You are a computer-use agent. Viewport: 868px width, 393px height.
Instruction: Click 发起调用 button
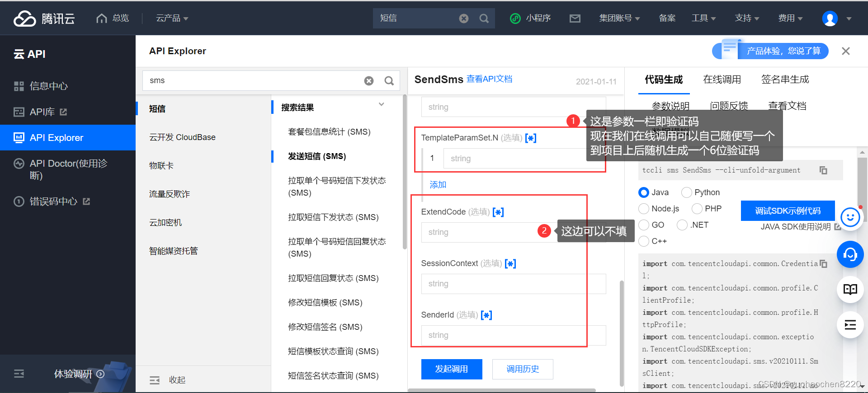click(452, 369)
